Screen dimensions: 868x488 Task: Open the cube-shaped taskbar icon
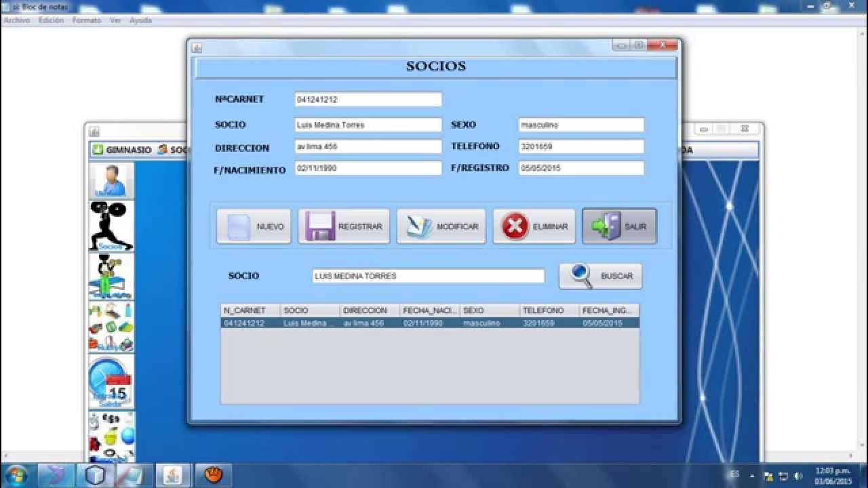point(96,474)
